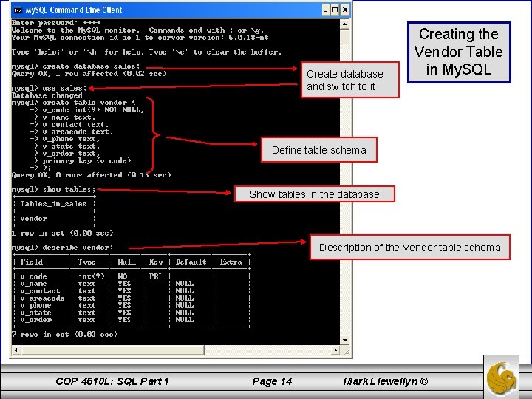The width and height of the screenshot is (532, 399).
Task: Click the 'primary key (v_code)' line
Action: 80,160
